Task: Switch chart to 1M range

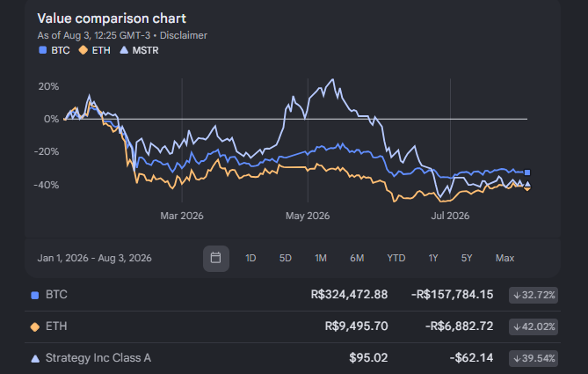Action: (x=321, y=259)
